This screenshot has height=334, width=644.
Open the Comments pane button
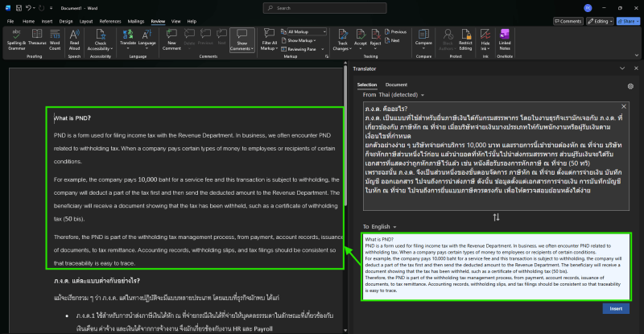[x=568, y=21]
